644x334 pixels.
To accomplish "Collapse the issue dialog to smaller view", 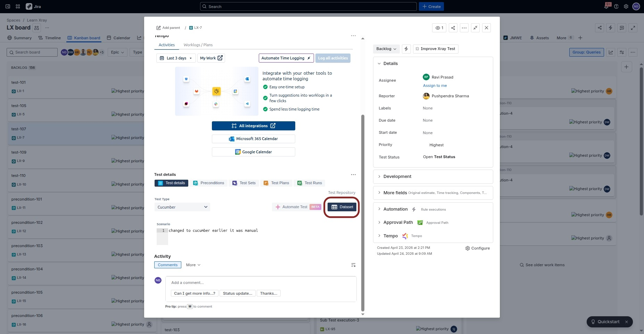I will (475, 28).
